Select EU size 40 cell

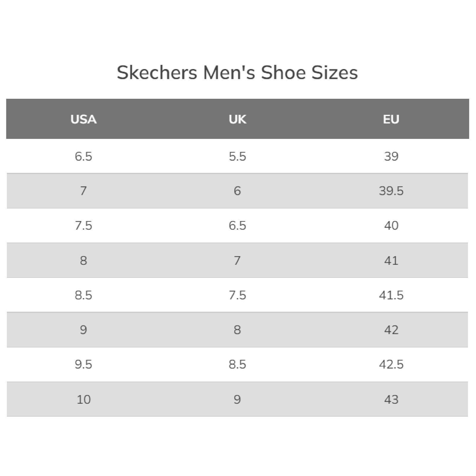pos(391,226)
